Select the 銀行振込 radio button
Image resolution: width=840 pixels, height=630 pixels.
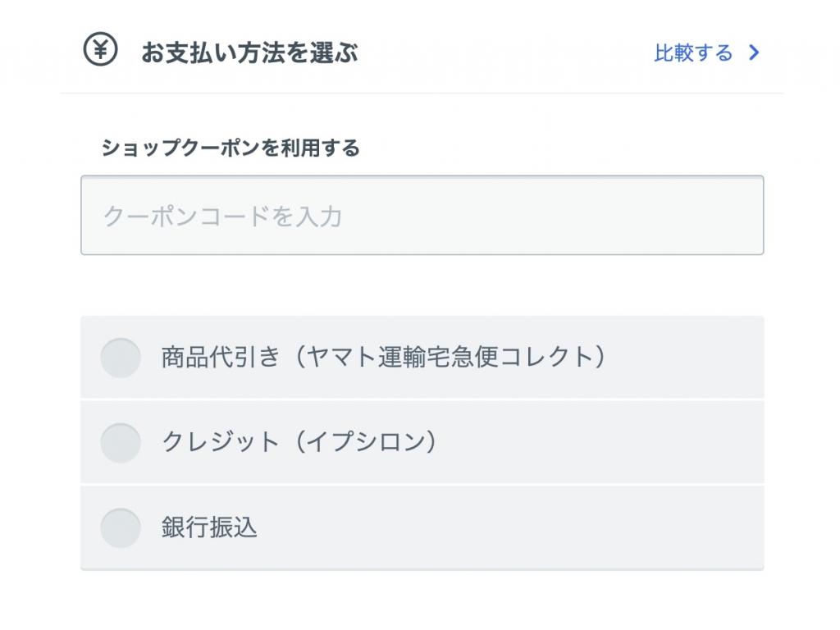point(121,527)
